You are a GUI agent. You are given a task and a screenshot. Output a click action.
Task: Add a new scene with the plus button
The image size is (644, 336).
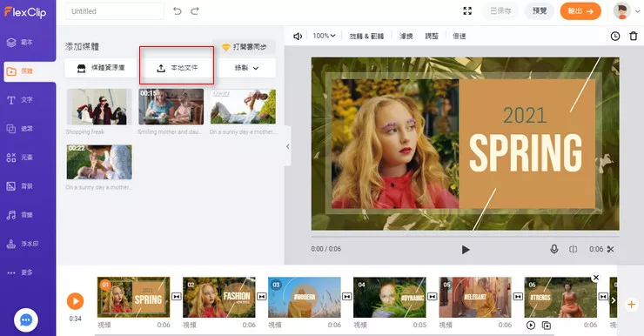pyautogui.click(x=631, y=305)
